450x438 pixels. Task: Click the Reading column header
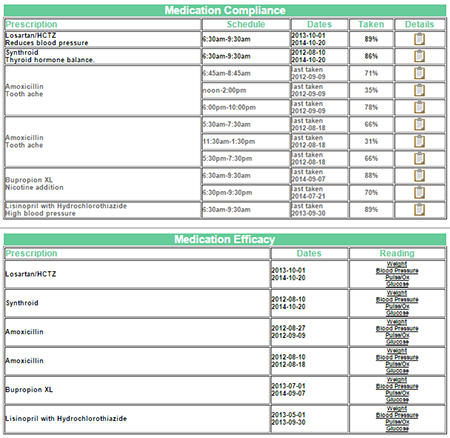pyautogui.click(x=397, y=253)
